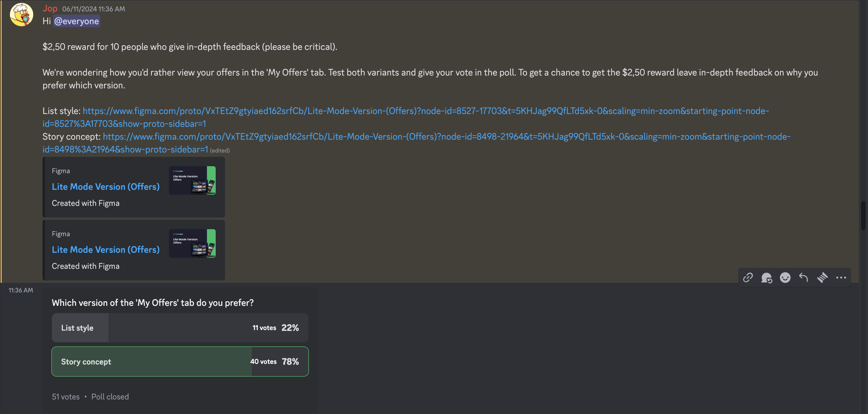Click the super reaction icon

(766, 278)
